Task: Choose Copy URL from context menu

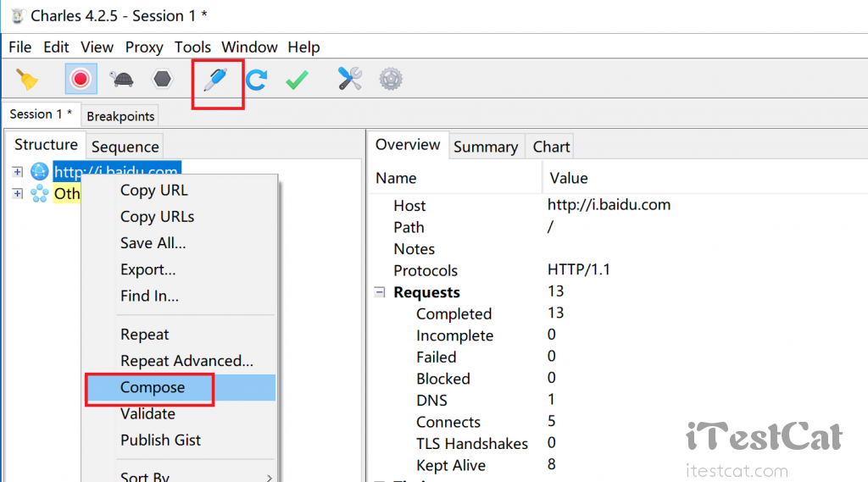Action: [181, 191]
